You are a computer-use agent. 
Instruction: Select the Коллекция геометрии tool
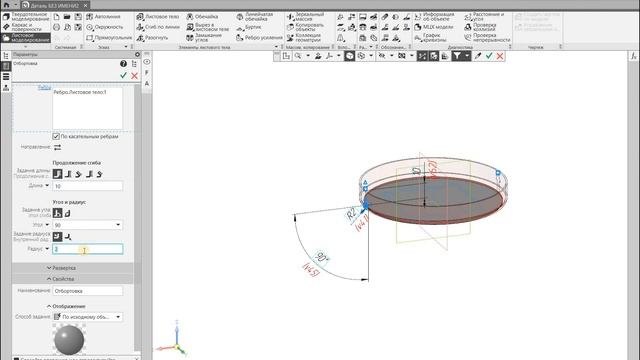(x=305, y=38)
